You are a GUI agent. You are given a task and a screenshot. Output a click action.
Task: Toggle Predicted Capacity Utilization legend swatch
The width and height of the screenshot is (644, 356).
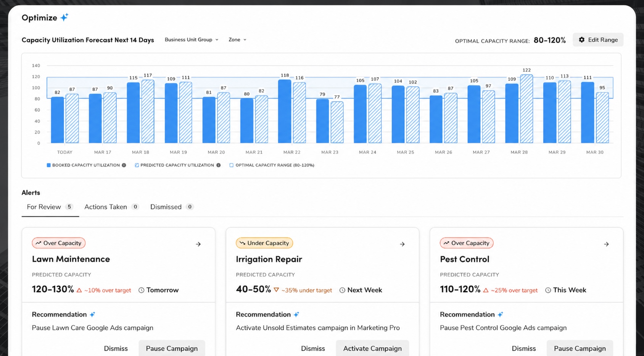pyautogui.click(x=137, y=165)
